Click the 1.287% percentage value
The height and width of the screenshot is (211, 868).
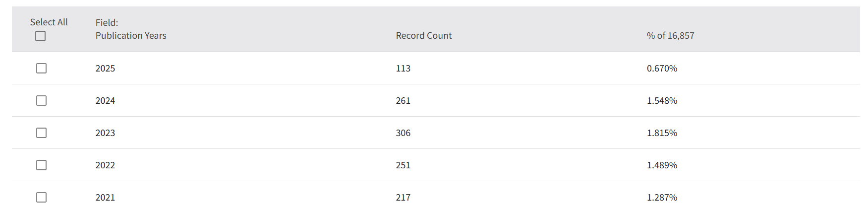tap(662, 198)
